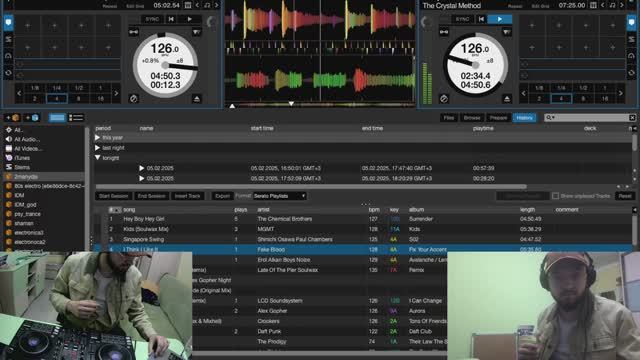Click the left deck virtual platter
This screenshot has width=640, height=360.
(x=165, y=65)
